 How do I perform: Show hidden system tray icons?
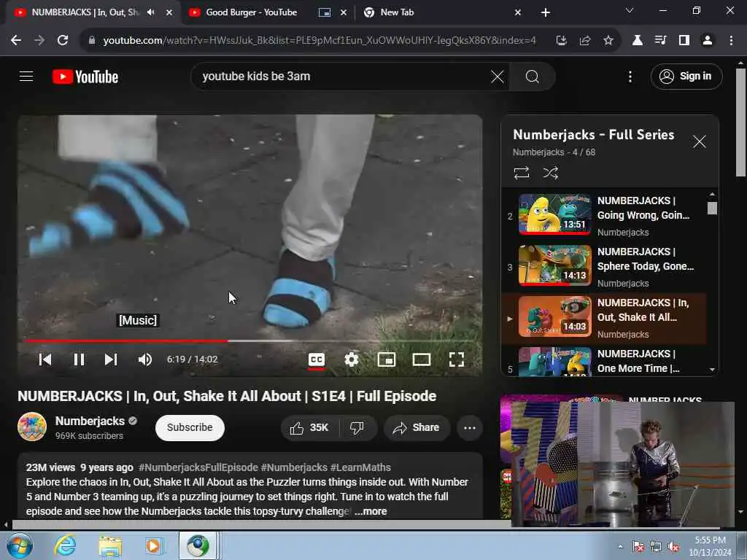pyautogui.click(x=620, y=546)
